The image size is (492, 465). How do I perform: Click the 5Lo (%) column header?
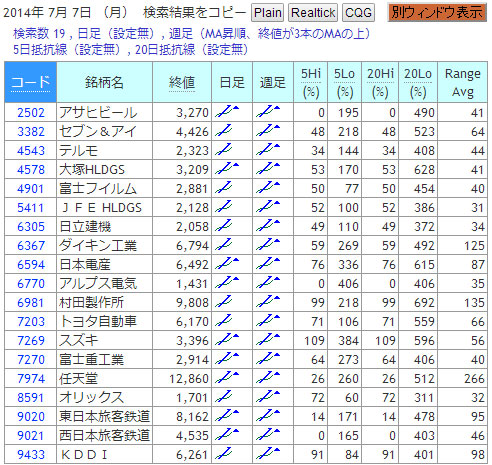[x=345, y=82]
